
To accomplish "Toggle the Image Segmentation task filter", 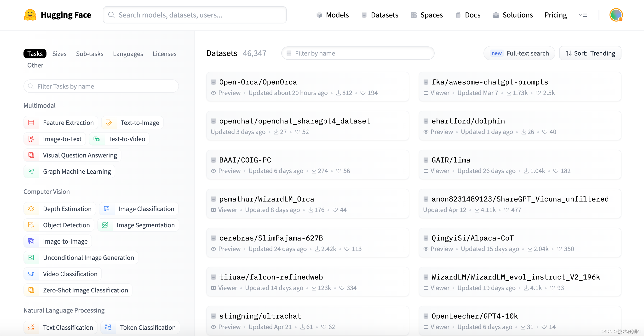I will [138, 225].
